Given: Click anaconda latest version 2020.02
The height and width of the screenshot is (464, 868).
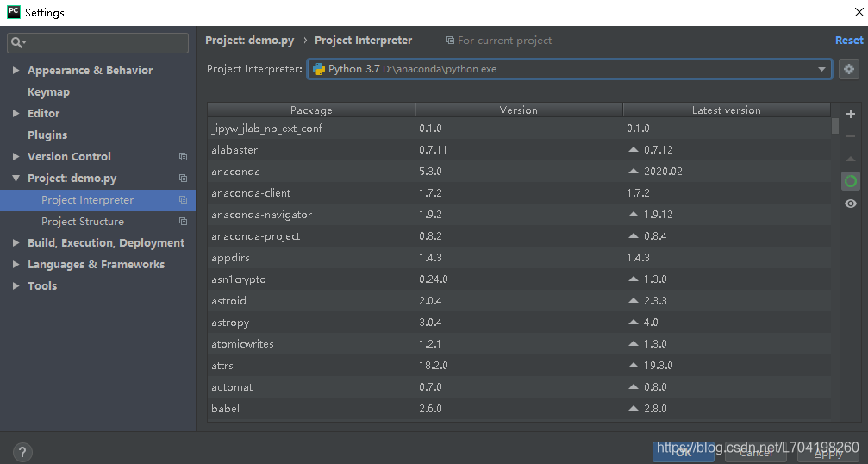Looking at the screenshot, I should (663, 171).
